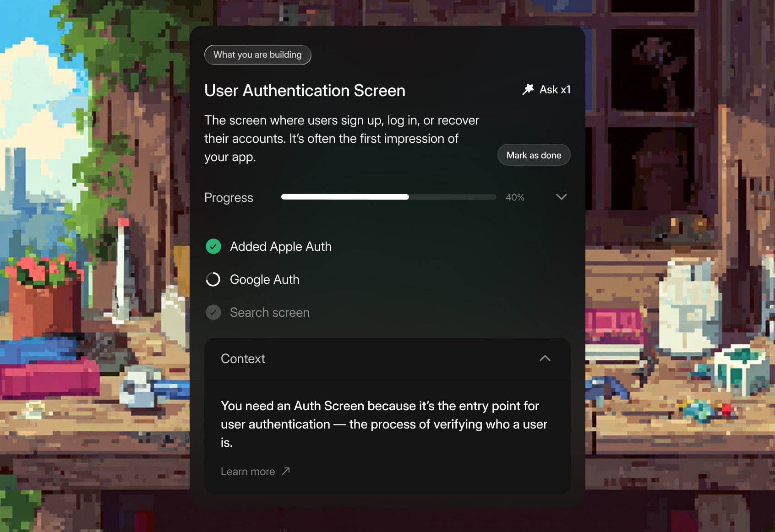Expand the Progress section chevron
The image size is (775, 532).
(561, 197)
